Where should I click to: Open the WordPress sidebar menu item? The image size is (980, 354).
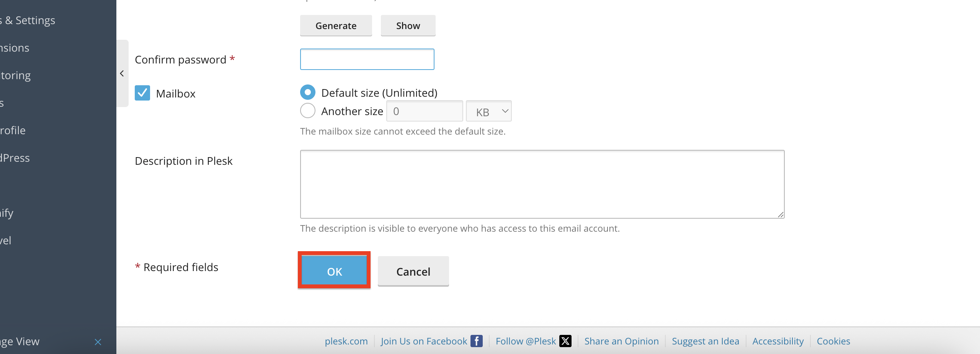click(x=15, y=158)
